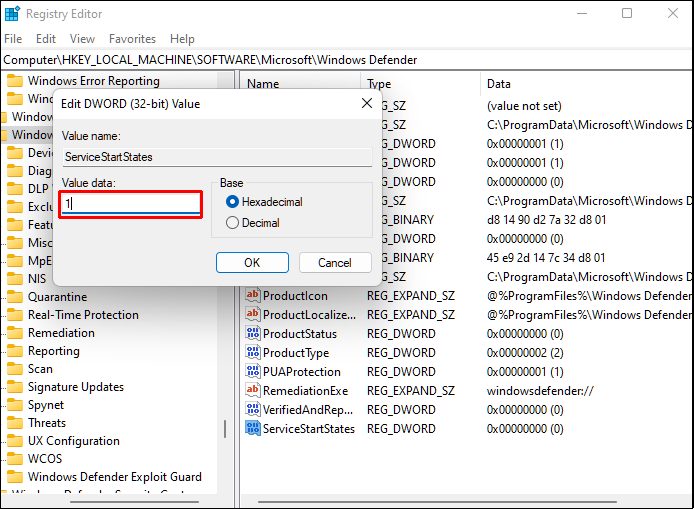Click the RemediationExe string value icon
Image resolution: width=694 pixels, height=509 pixels.
coord(253,391)
